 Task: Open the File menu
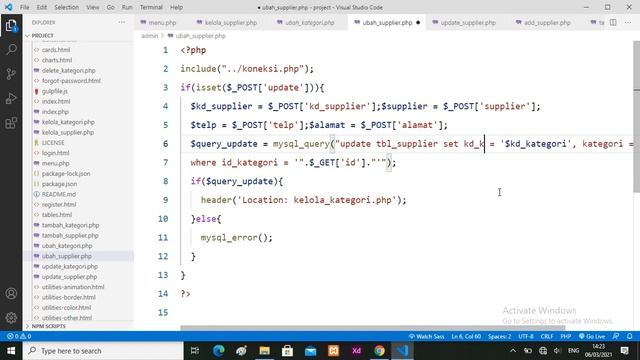tap(24, 7)
